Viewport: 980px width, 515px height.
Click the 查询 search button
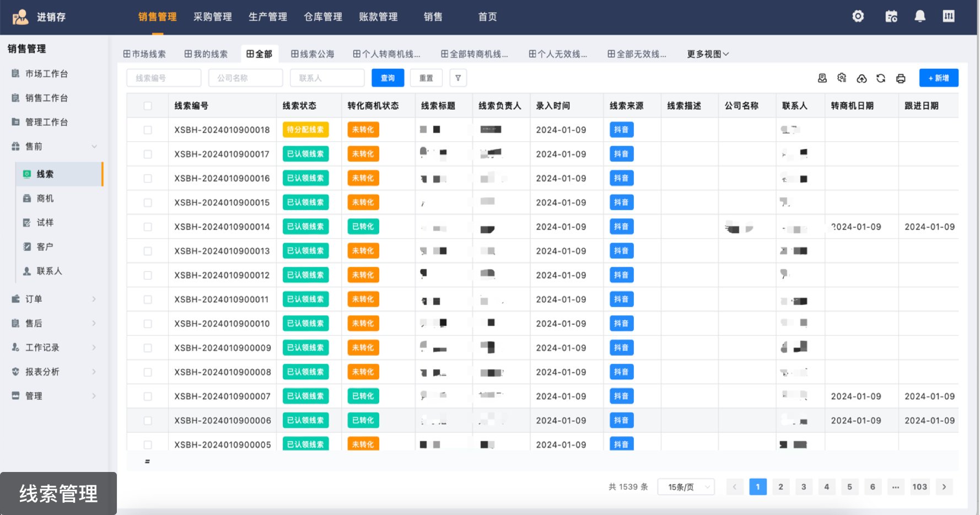[x=387, y=78]
